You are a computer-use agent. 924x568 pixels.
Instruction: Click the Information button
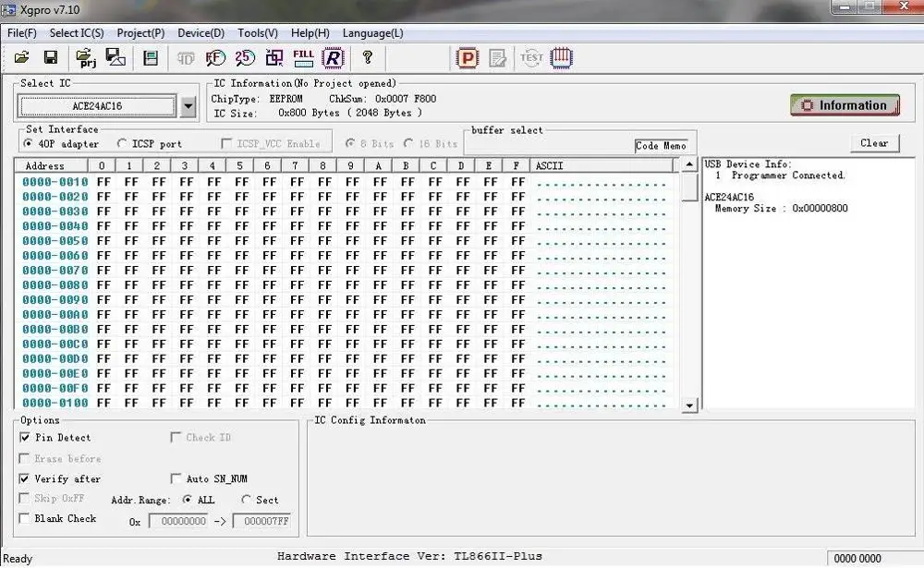click(845, 105)
